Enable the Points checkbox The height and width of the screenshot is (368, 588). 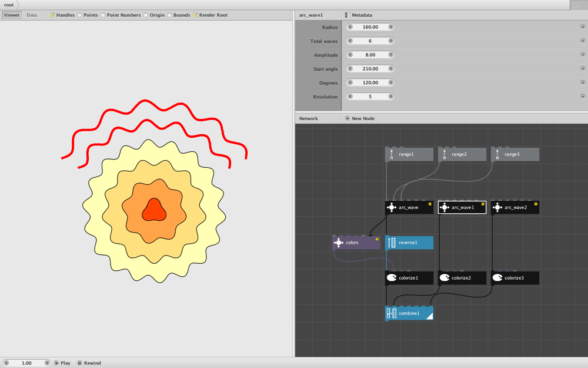(x=79, y=15)
